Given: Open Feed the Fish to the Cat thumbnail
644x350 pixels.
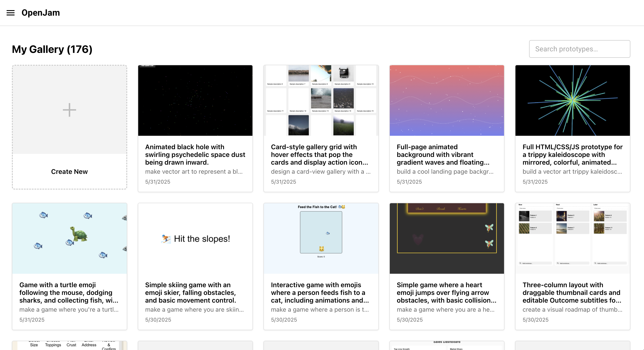Looking at the screenshot, I should pyautogui.click(x=321, y=238).
